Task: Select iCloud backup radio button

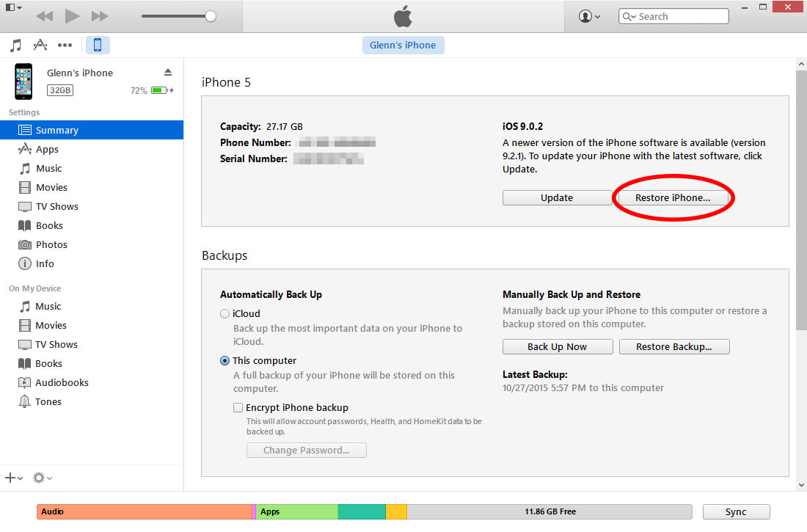Action: [225, 313]
